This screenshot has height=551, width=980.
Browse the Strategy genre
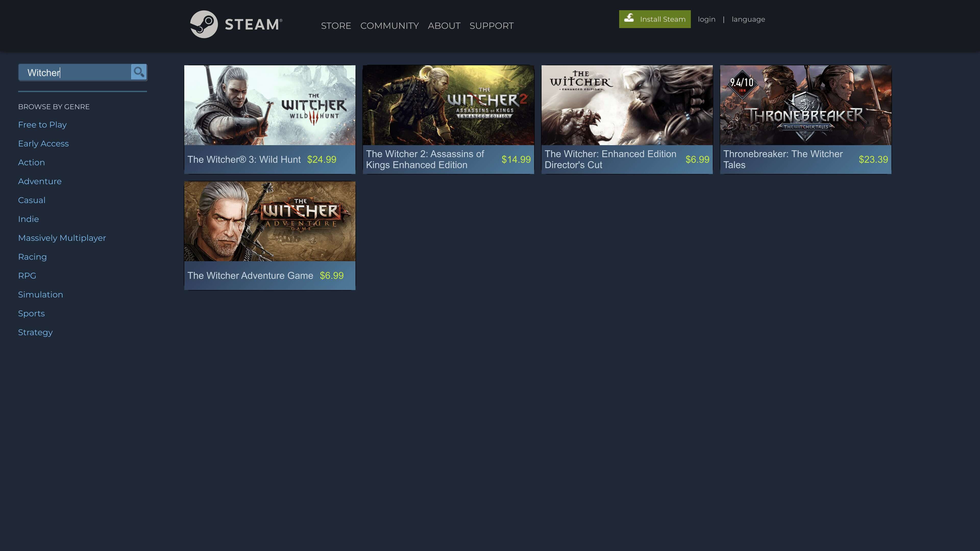coord(35,332)
